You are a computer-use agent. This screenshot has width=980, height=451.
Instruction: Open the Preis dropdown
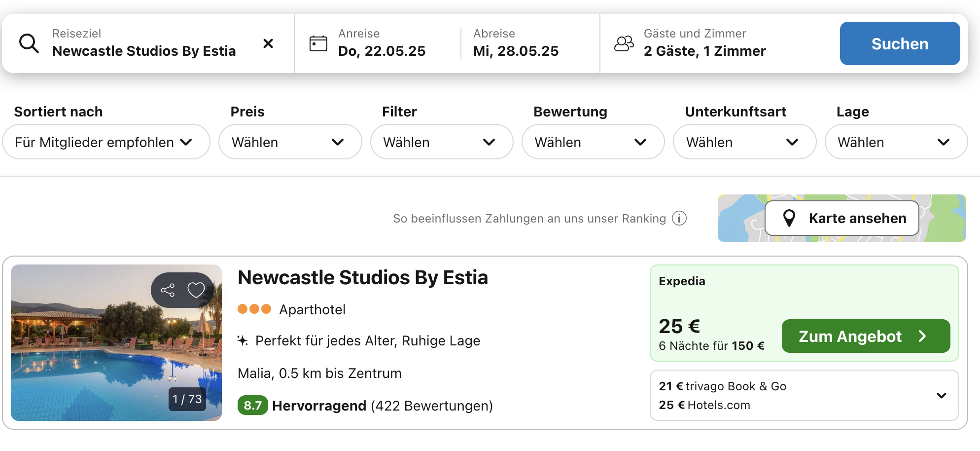290,142
